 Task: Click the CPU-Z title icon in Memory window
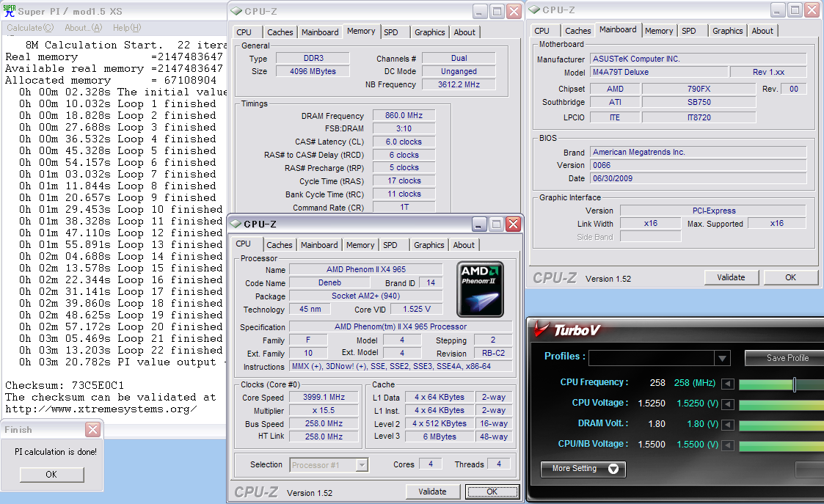pyautogui.click(x=236, y=11)
